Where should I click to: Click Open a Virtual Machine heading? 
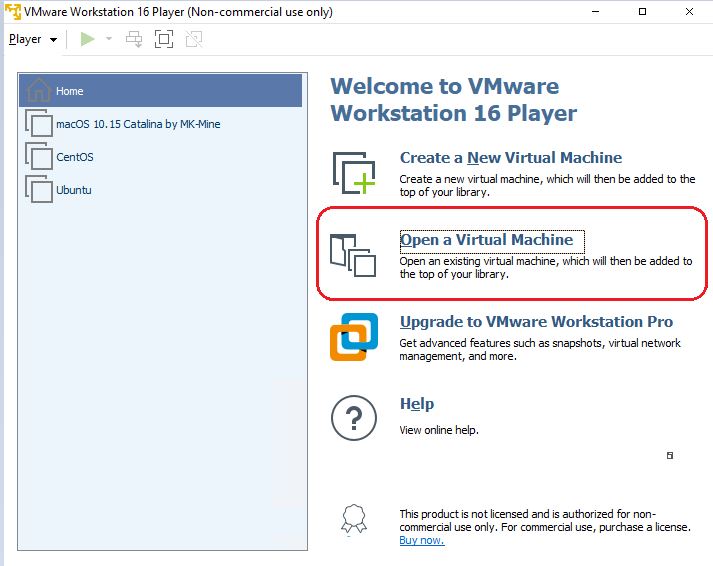(486, 240)
